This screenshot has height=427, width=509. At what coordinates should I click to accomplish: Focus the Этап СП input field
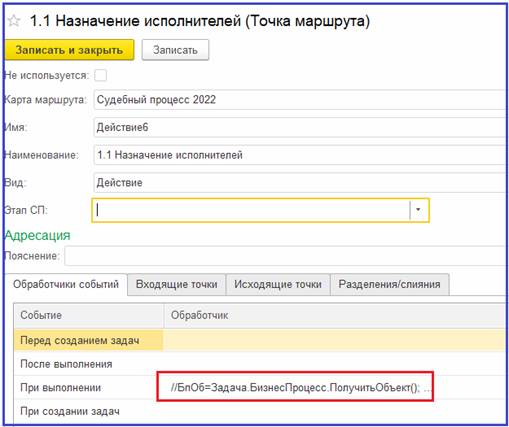[x=252, y=210]
